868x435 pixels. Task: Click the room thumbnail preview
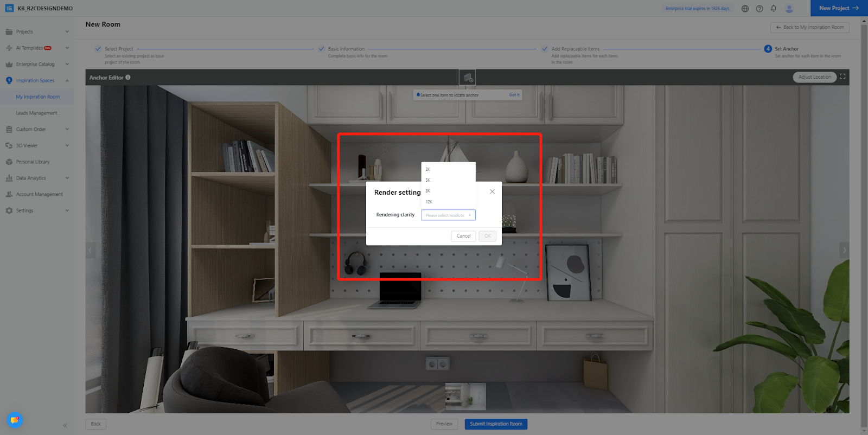click(465, 396)
